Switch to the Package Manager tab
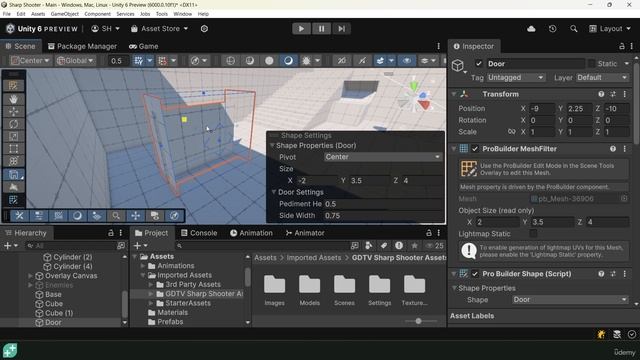 tap(82, 47)
